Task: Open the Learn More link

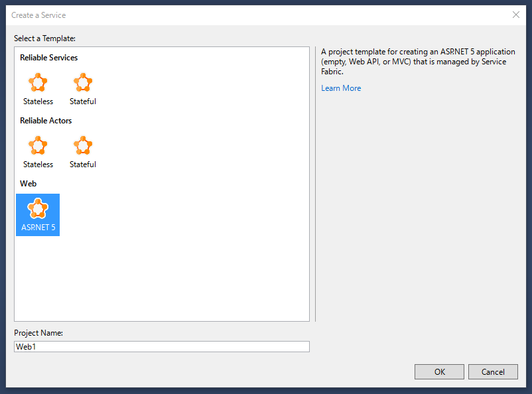Action: [x=341, y=88]
